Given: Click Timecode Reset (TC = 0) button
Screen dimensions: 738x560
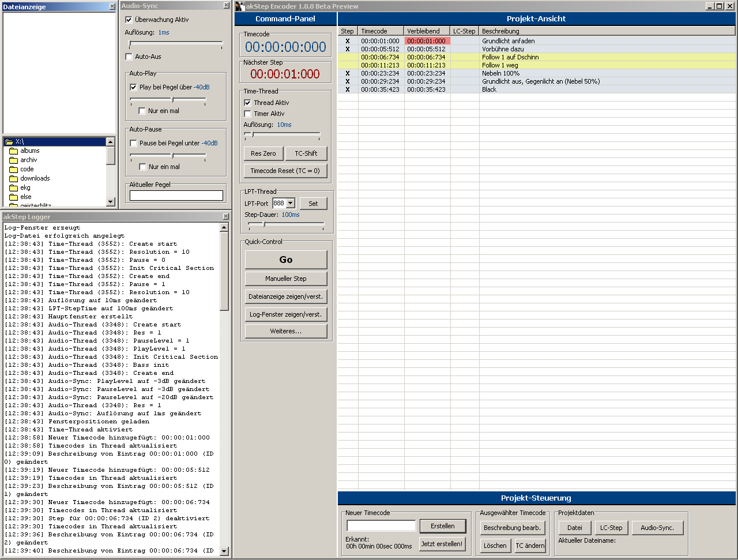Looking at the screenshot, I should pos(285,171).
